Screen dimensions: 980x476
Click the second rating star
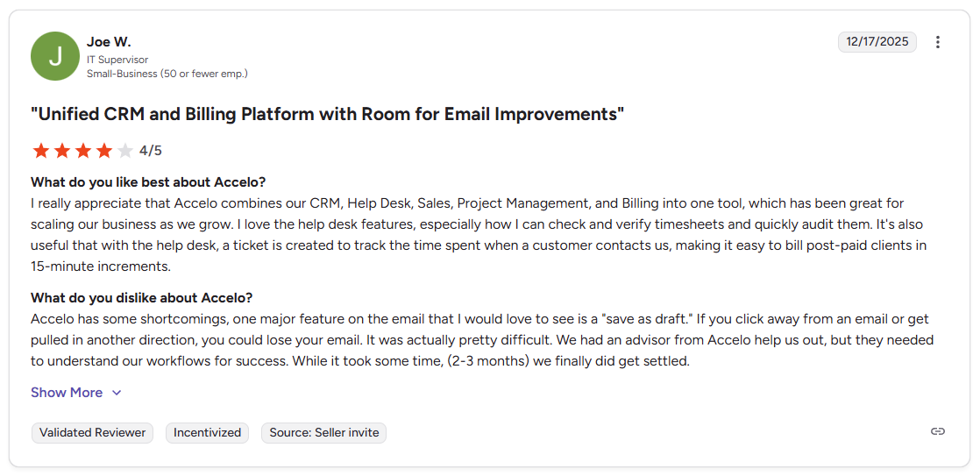[x=61, y=151]
